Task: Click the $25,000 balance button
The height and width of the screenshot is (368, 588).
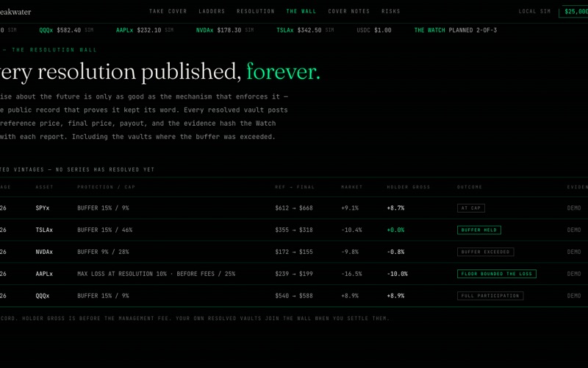Action: [x=574, y=12]
